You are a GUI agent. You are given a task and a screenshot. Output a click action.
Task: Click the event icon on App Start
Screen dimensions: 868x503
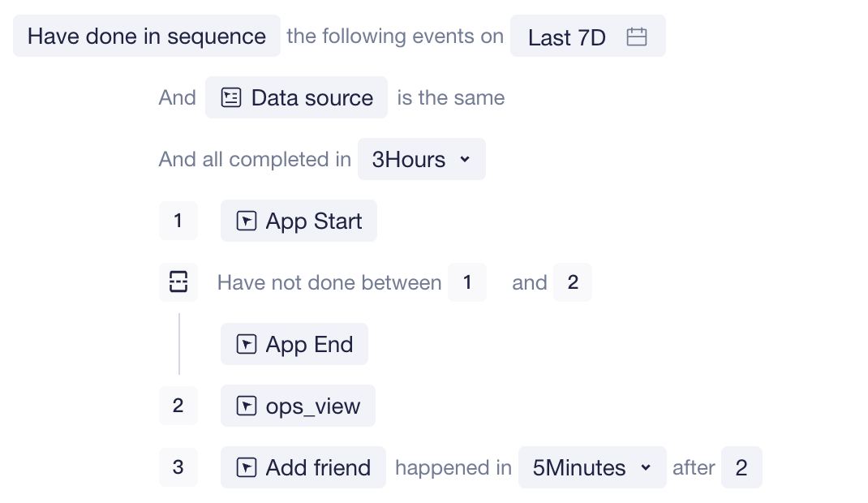[247, 221]
